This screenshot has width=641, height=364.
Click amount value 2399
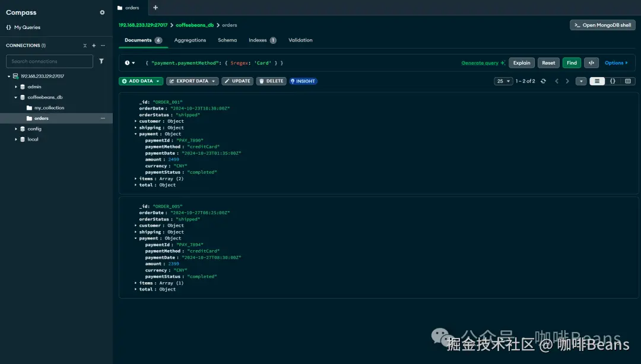pos(173,264)
